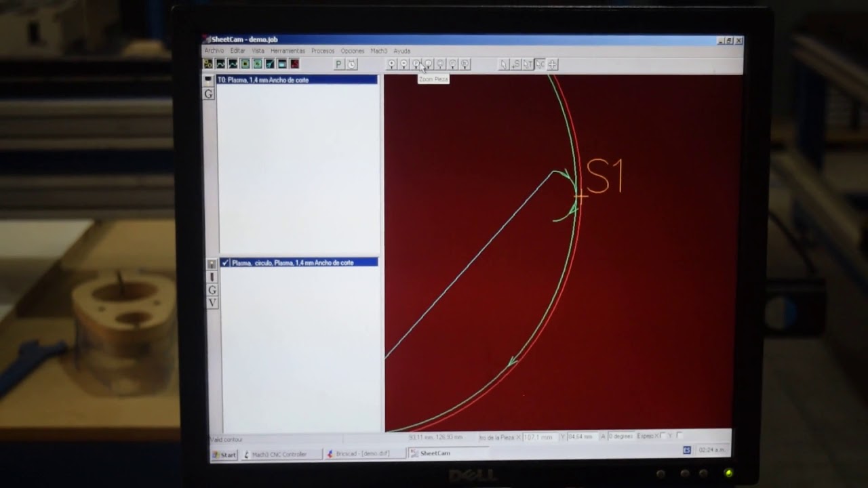Select the Plasma, circulo operation row
The width and height of the screenshot is (868, 488).
click(x=299, y=262)
